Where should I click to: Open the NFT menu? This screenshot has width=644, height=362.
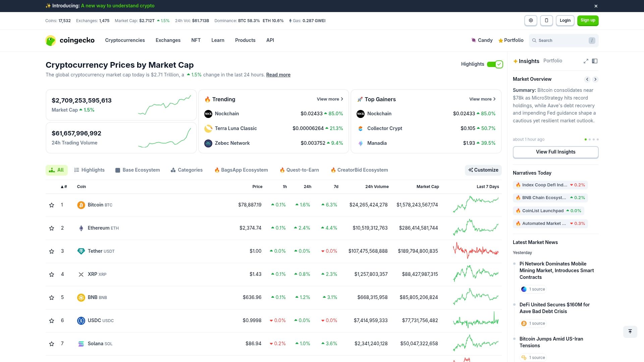point(196,40)
